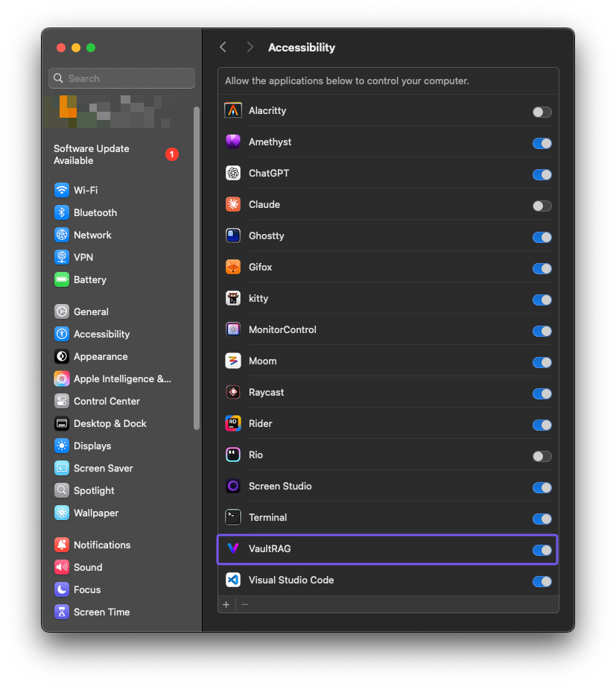Enable the Rio accessibility toggle
This screenshot has width=616, height=687.
(542, 457)
